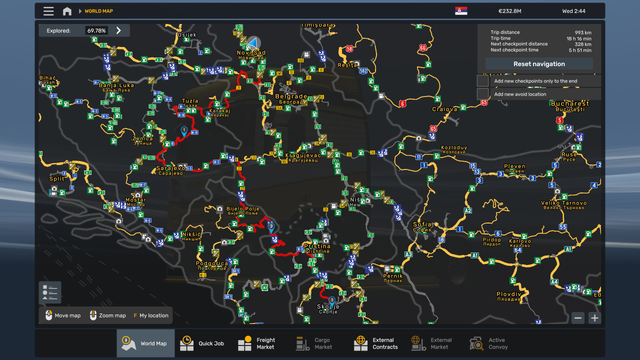Open the Freight Market tab
The height and width of the screenshot is (360, 640).
point(257,343)
